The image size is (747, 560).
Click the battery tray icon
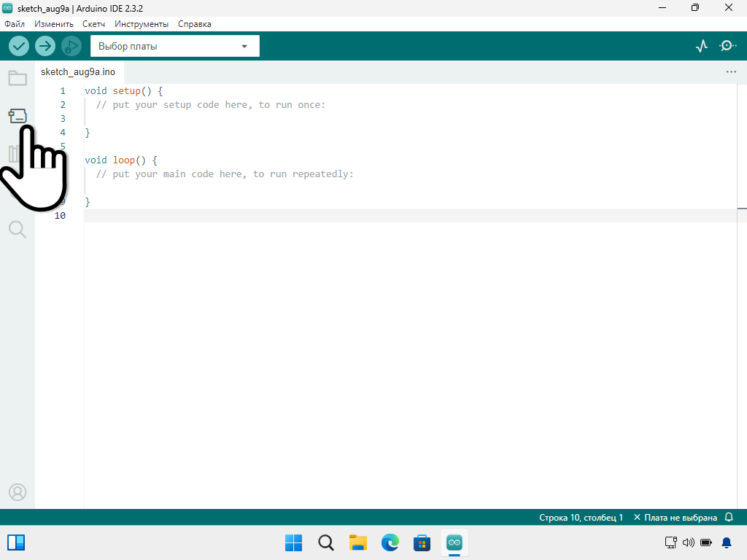point(706,542)
